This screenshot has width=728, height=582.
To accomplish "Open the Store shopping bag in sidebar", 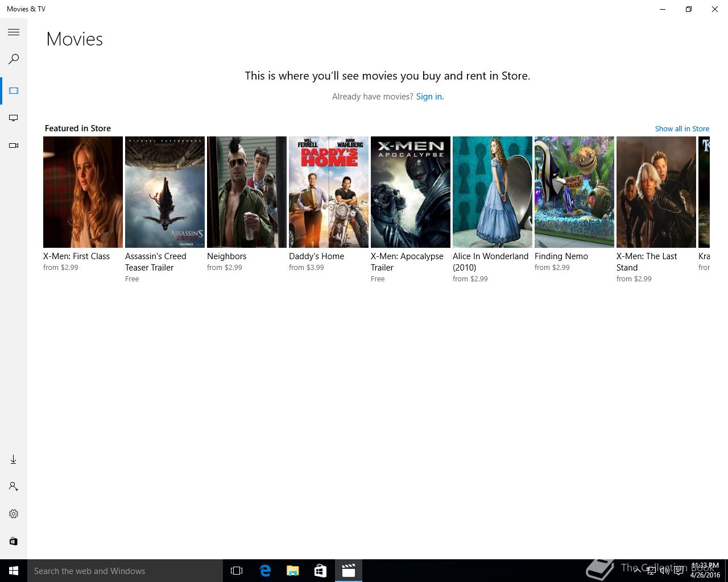I will coord(14,541).
